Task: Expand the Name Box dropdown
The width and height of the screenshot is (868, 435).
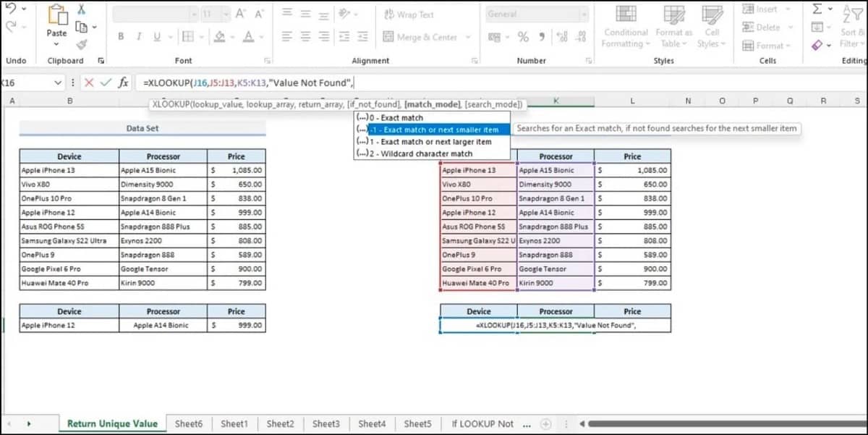Action: point(59,83)
